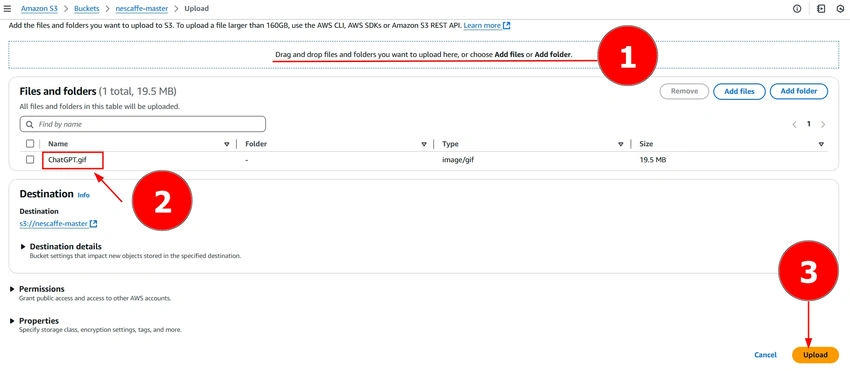Click page number 1 in pagination

(x=808, y=124)
